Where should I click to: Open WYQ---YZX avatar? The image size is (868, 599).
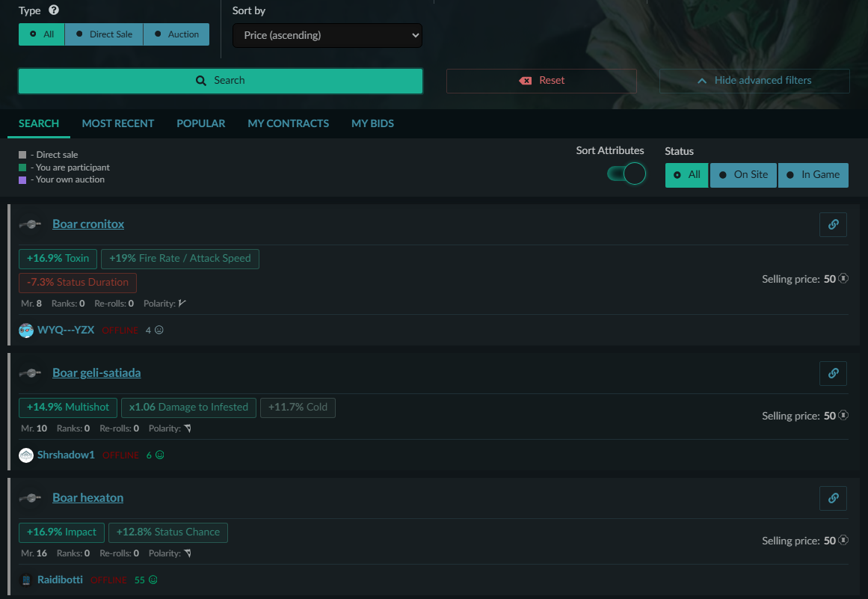click(x=26, y=331)
